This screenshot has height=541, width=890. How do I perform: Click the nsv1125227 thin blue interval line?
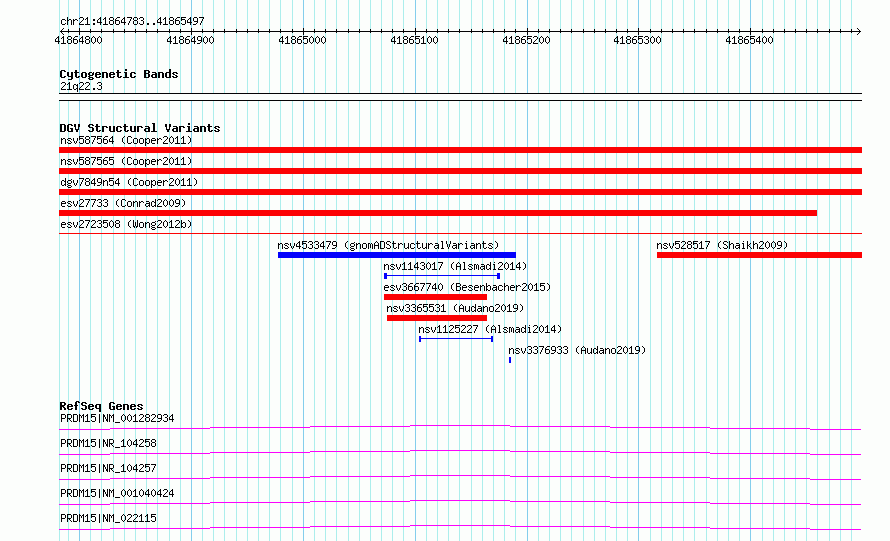click(x=456, y=339)
